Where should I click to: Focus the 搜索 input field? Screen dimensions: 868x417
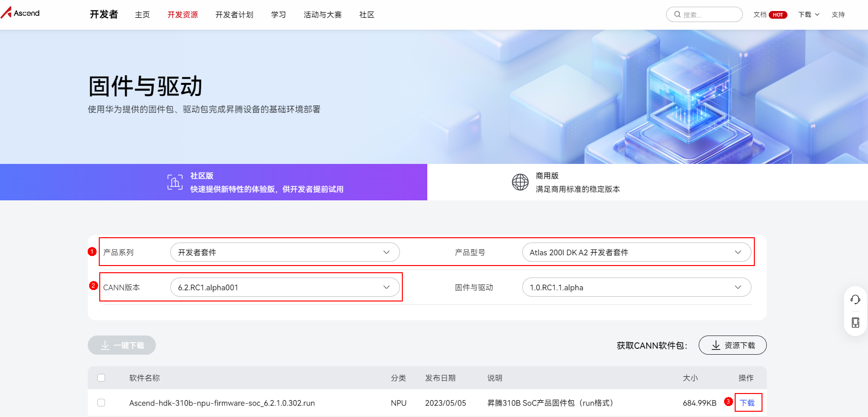tap(704, 14)
